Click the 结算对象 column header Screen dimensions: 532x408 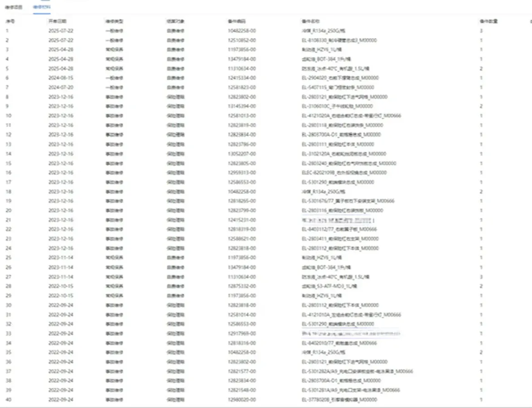tap(175, 21)
